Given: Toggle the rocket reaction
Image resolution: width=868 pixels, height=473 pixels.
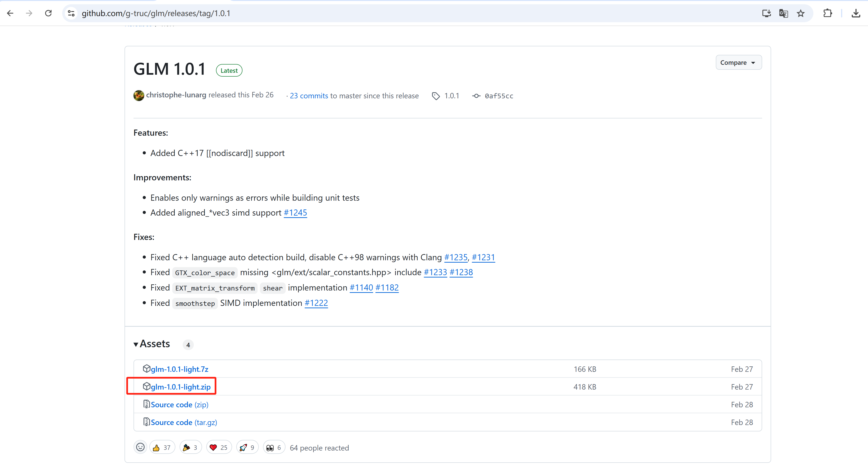Looking at the screenshot, I should pyautogui.click(x=247, y=447).
